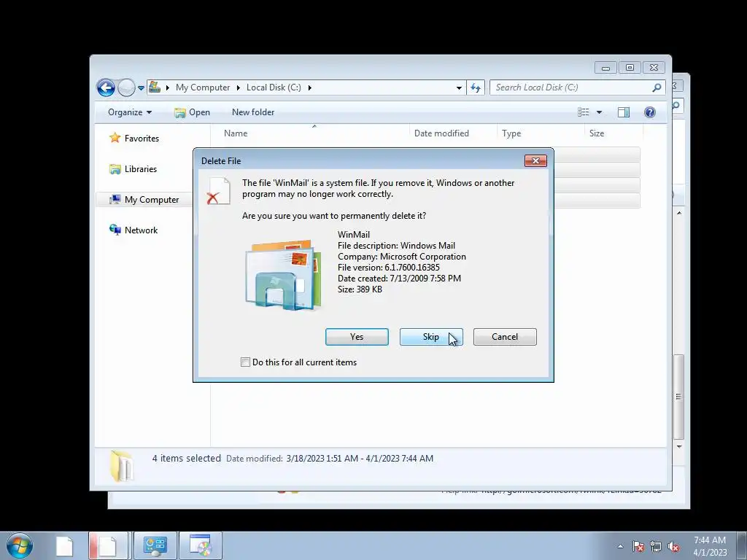Screen dimensions: 747x560
Task: Select Favorites in navigation pane
Action: (x=142, y=139)
